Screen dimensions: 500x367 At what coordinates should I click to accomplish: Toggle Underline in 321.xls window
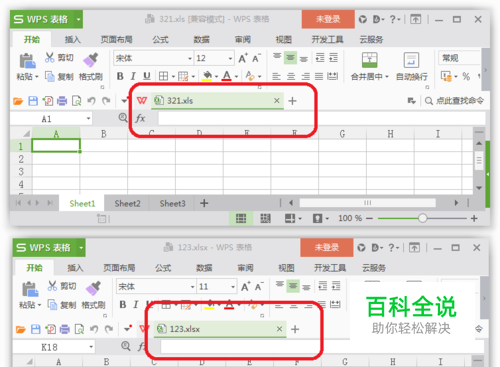(x=147, y=76)
